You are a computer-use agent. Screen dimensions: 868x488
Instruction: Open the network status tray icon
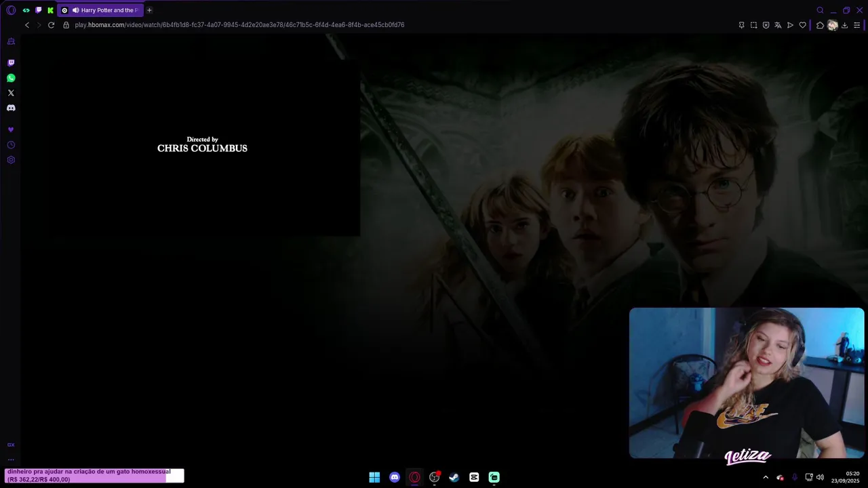pyautogui.click(x=809, y=477)
